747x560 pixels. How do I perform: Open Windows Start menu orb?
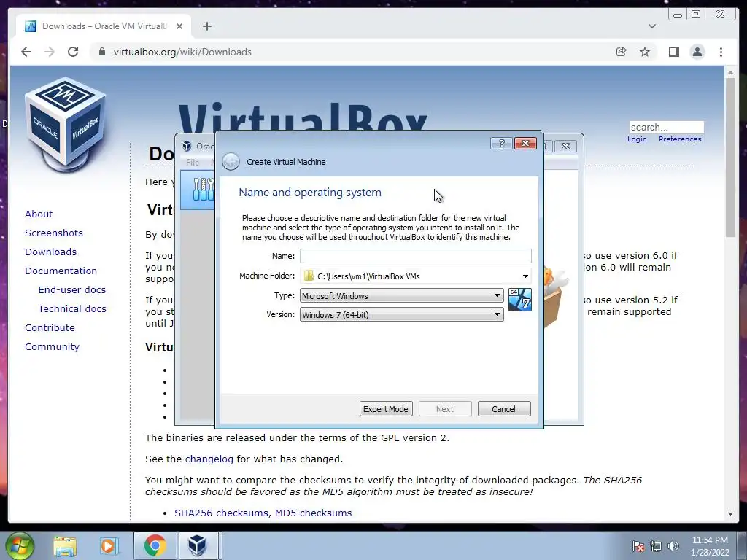[x=20, y=545]
